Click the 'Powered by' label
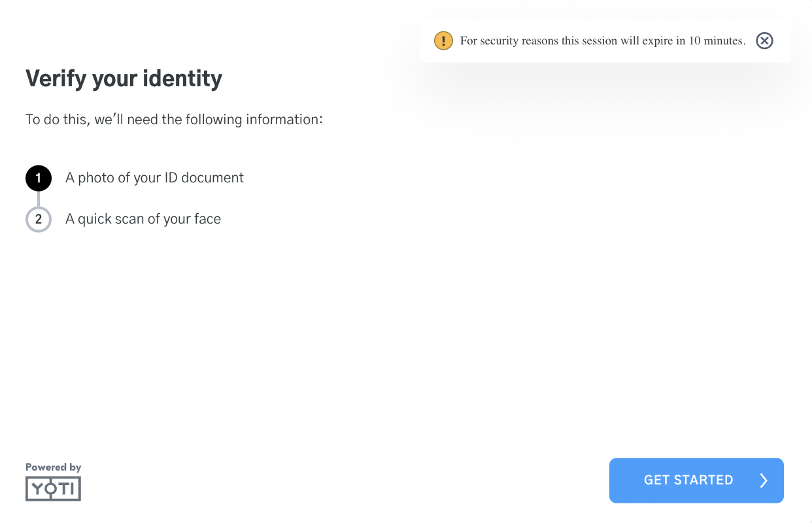This screenshot has width=812, height=523. click(53, 467)
